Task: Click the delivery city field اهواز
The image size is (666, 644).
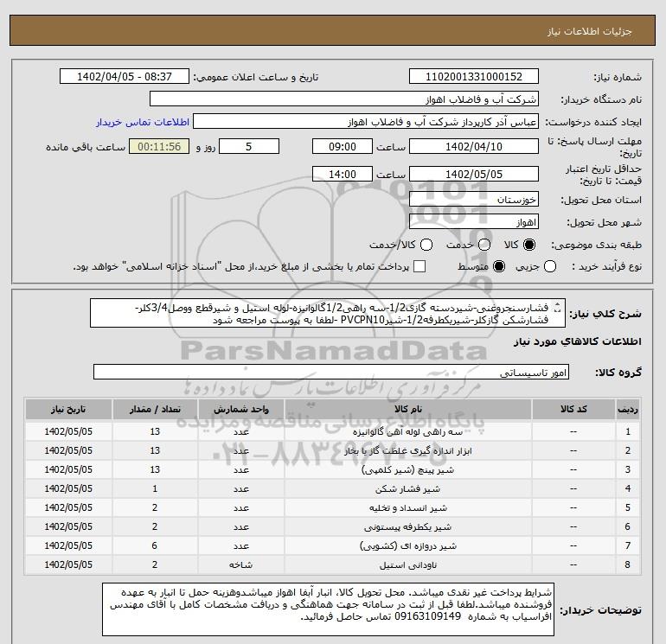Action: coord(474,222)
